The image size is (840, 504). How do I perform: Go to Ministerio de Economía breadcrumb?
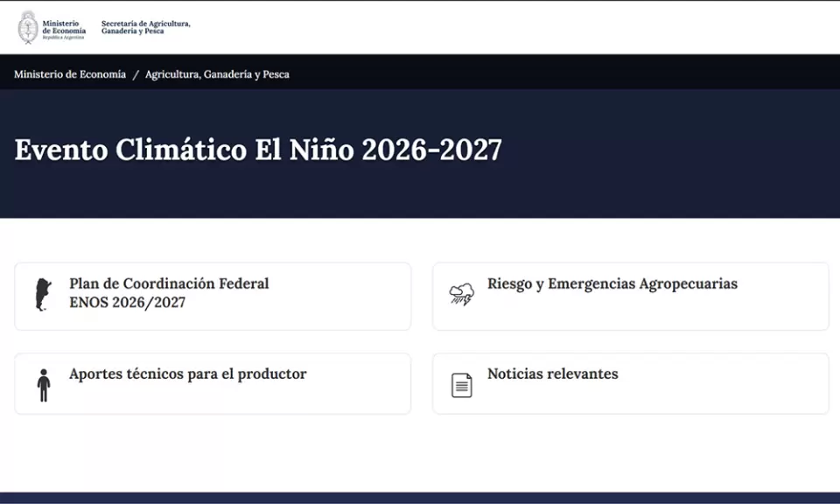(70, 74)
